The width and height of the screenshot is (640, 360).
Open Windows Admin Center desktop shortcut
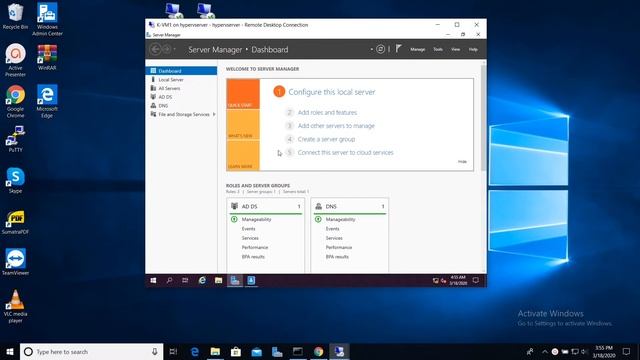click(x=47, y=19)
